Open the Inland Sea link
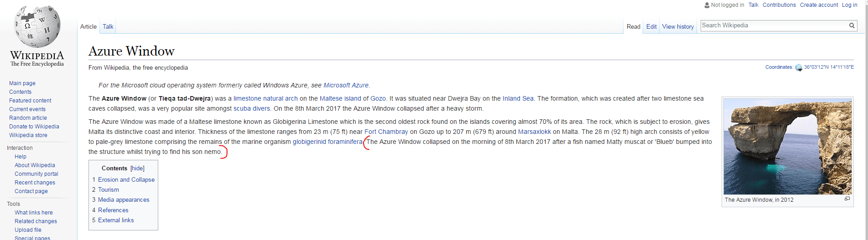The image size is (868, 240). pyautogui.click(x=518, y=98)
